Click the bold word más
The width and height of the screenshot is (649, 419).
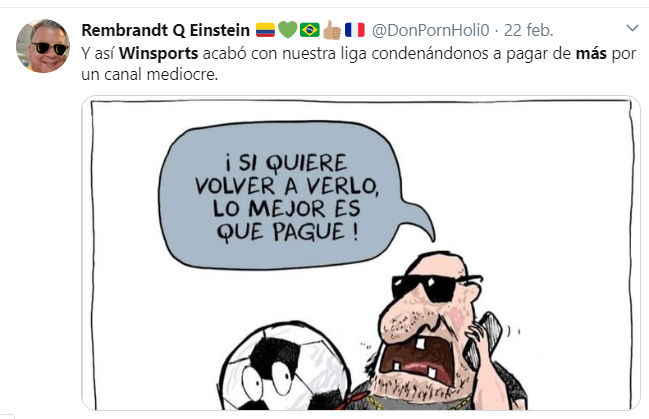pos(591,53)
